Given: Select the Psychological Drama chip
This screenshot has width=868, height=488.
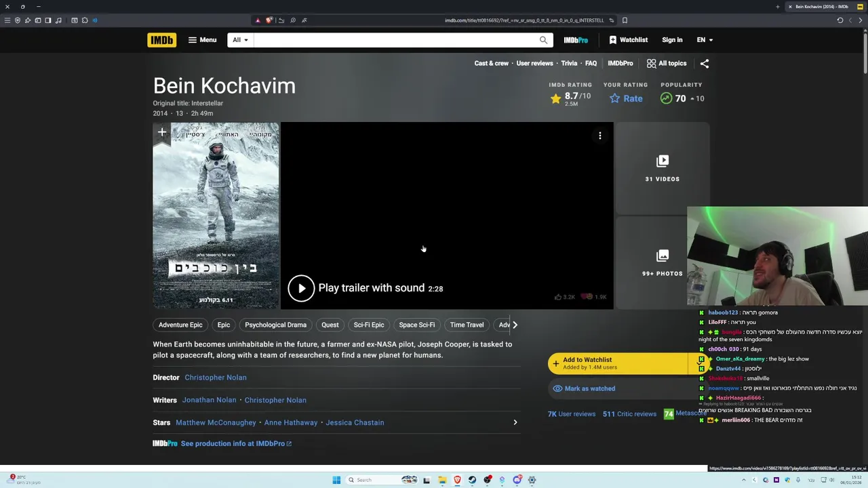Looking at the screenshot, I should click(x=275, y=325).
